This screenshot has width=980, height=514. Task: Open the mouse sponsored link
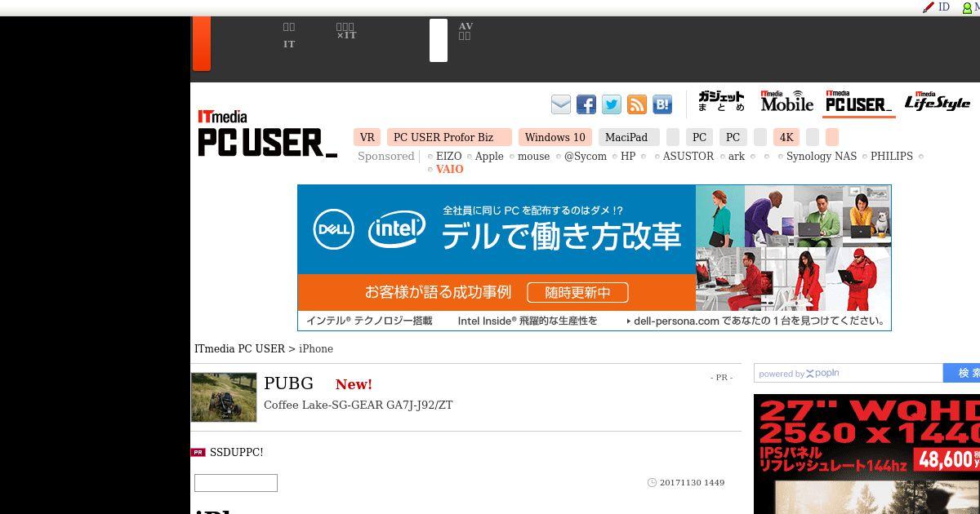click(534, 156)
